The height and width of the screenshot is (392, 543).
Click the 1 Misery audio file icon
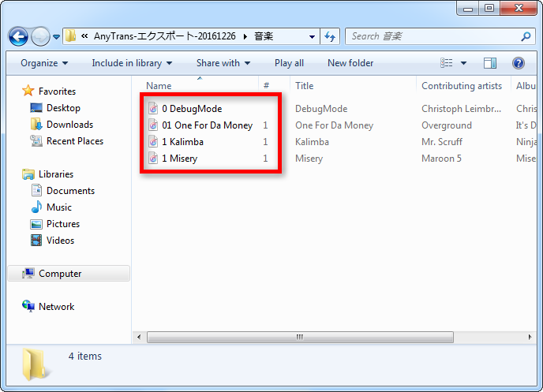click(x=153, y=158)
